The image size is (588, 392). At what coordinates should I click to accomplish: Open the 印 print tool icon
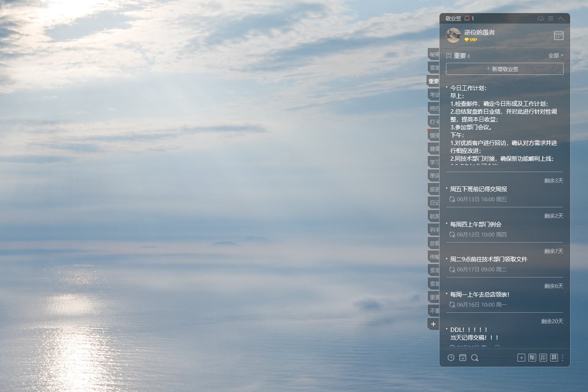coord(543,358)
